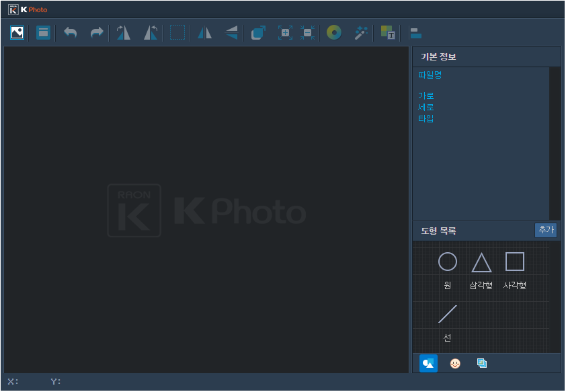Undo the last action
The image size is (566, 392).
tap(71, 33)
